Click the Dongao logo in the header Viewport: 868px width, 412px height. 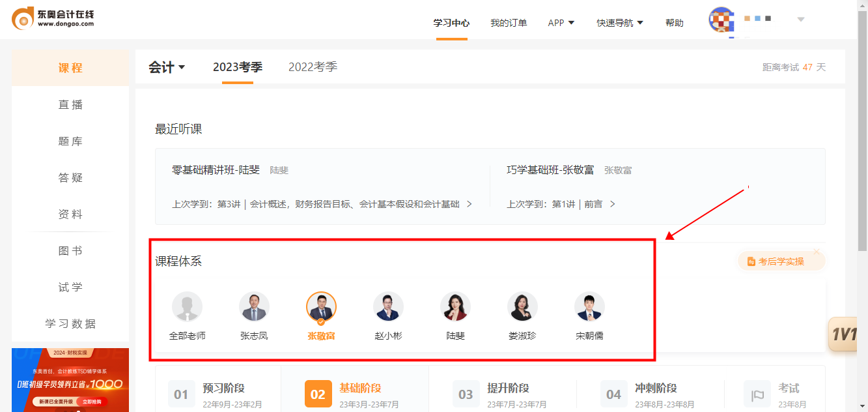(53, 19)
